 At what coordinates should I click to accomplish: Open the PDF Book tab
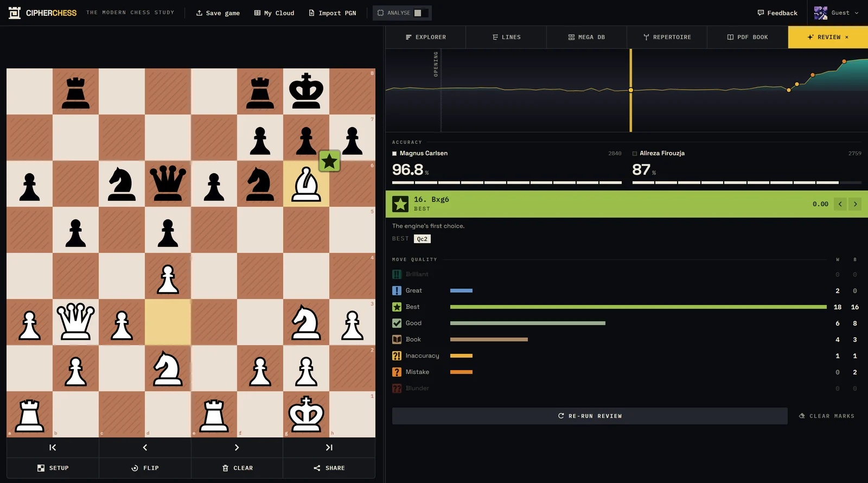click(748, 37)
